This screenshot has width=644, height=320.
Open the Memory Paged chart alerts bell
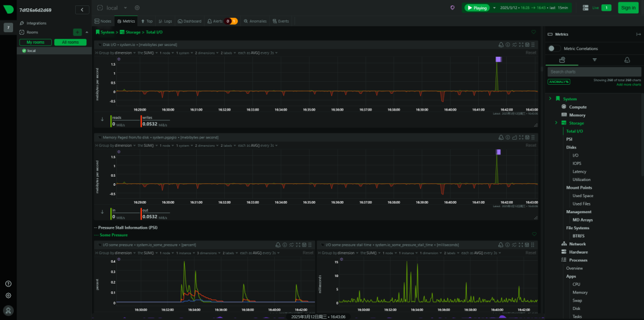click(501, 137)
